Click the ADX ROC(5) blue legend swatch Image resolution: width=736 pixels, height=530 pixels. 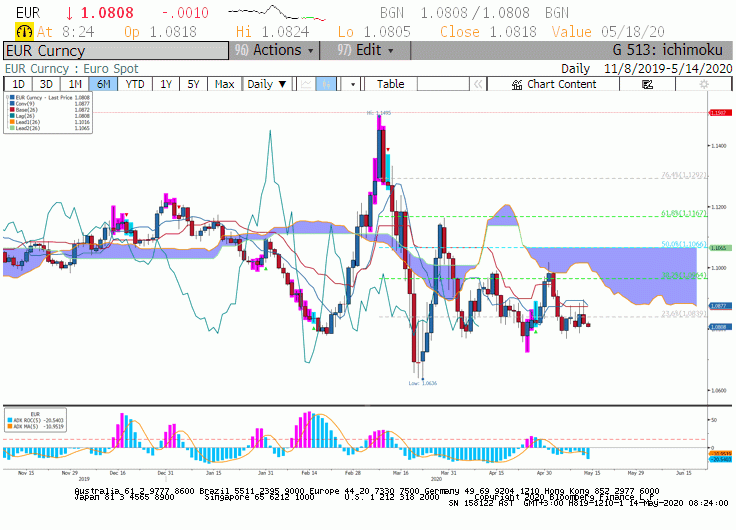[10, 421]
